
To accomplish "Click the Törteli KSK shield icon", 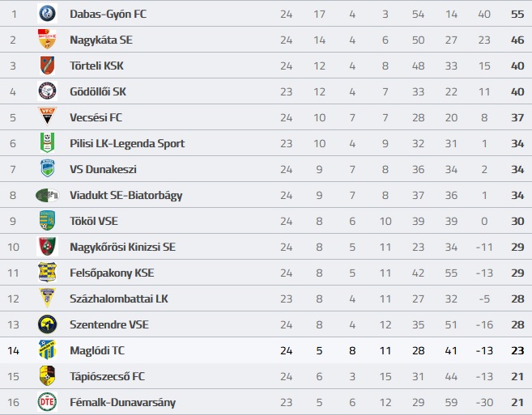I will pyautogui.click(x=47, y=66).
